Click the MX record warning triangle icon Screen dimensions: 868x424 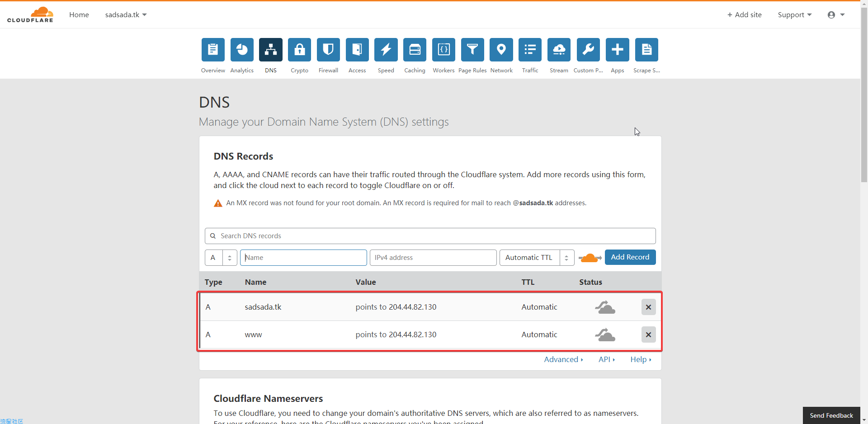(x=218, y=203)
